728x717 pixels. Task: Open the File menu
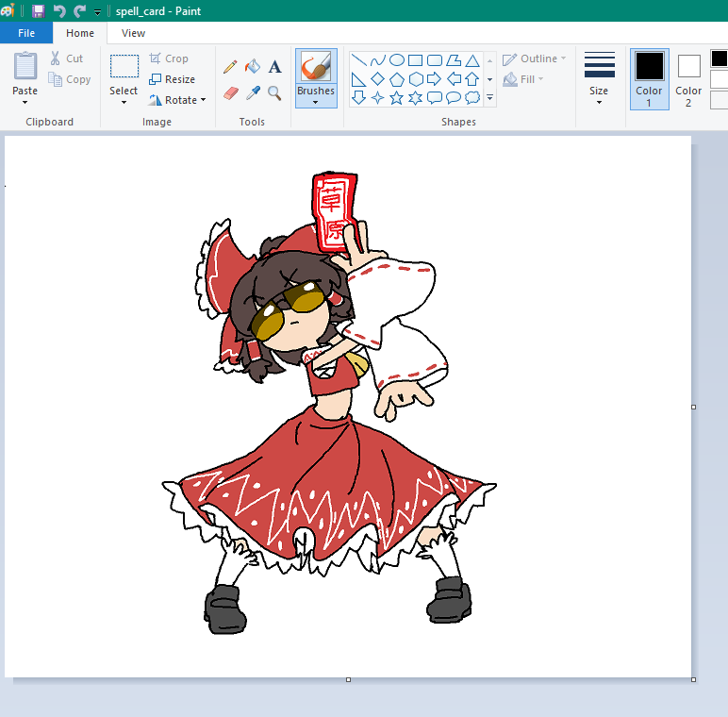click(x=26, y=33)
